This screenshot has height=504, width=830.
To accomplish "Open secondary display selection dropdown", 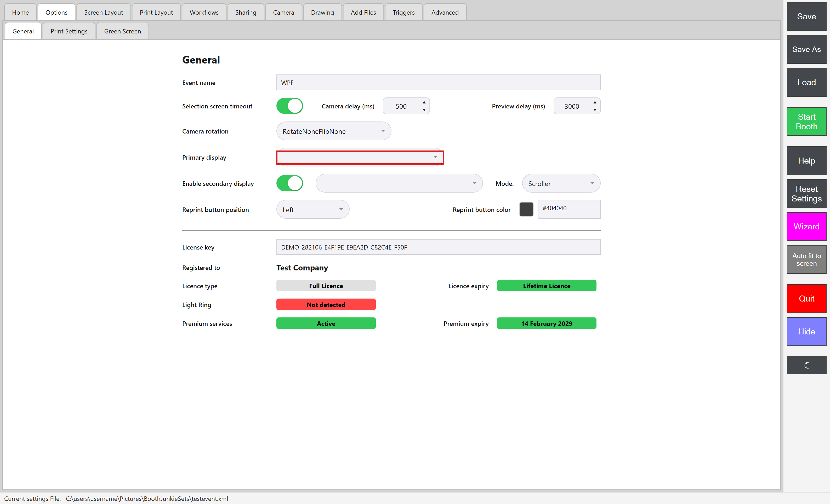I will (399, 183).
